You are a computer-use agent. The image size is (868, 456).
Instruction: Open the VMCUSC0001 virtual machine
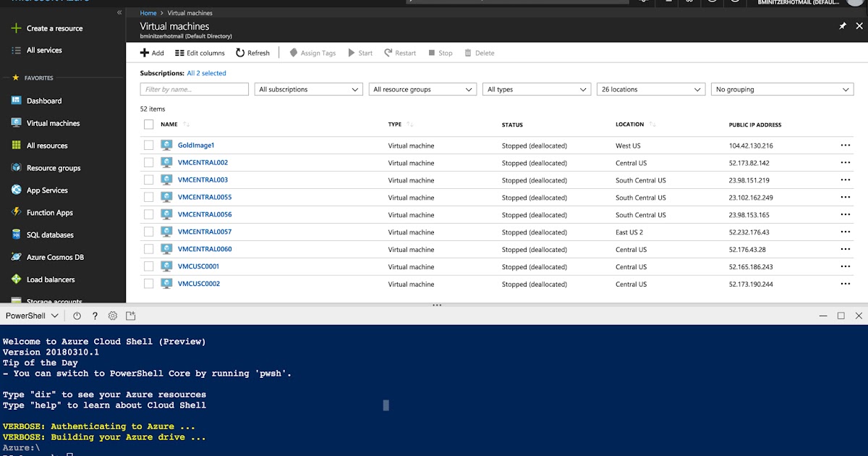(197, 266)
